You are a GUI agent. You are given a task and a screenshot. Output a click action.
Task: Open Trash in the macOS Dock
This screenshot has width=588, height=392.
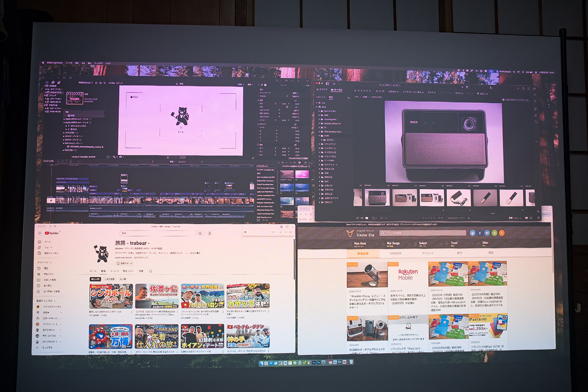[x=351, y=362]
